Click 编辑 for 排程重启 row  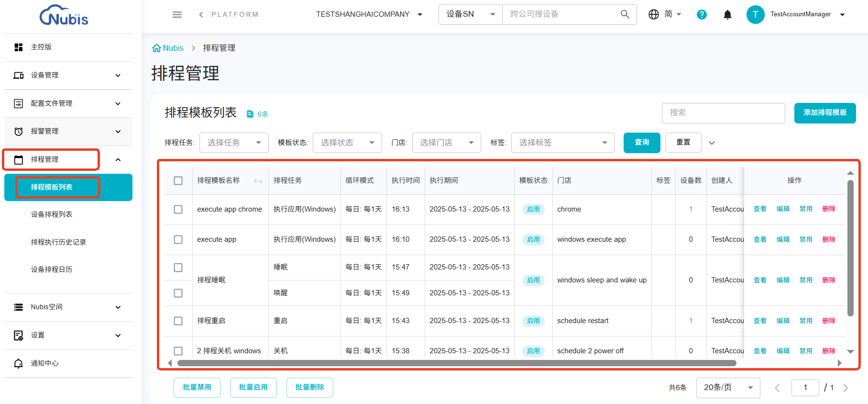click(783, 321)
